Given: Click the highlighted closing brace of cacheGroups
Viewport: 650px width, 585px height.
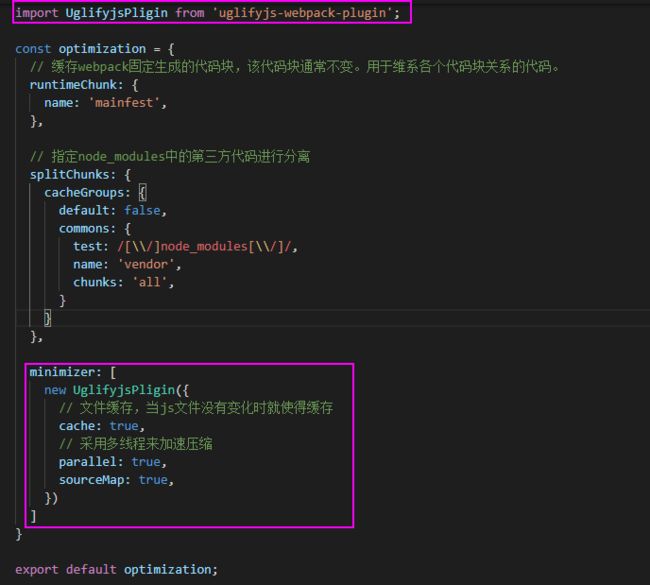Looking at the screenshot, I should pyautogui.click(x=48, y=318).
